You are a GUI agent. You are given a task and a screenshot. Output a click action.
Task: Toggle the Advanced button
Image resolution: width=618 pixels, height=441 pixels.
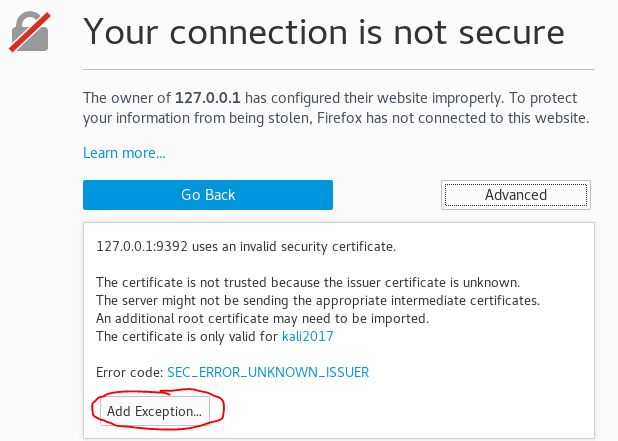tap(515, 195)
